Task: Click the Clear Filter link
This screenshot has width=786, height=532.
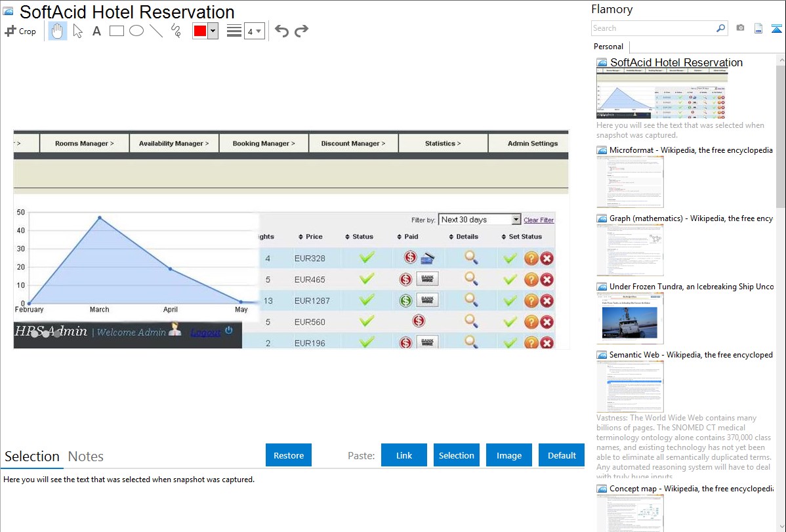Action: (x=539, y=220)
